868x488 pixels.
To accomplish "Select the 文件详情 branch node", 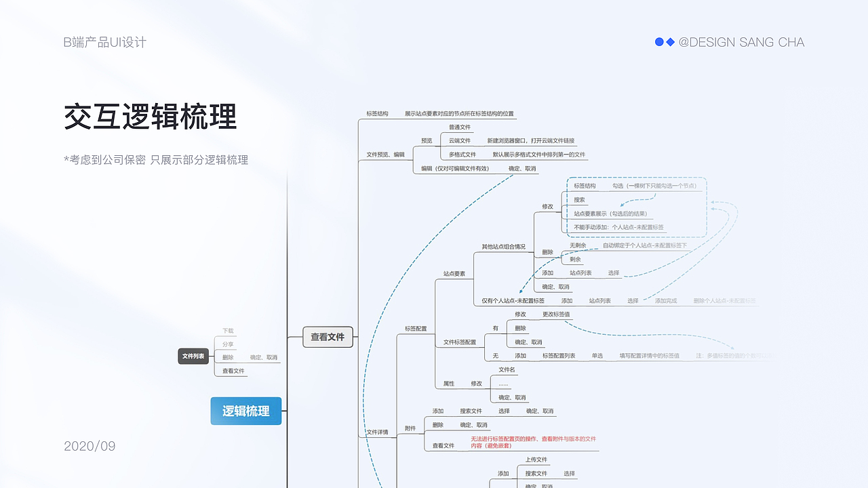I will [x=376, y=432].
